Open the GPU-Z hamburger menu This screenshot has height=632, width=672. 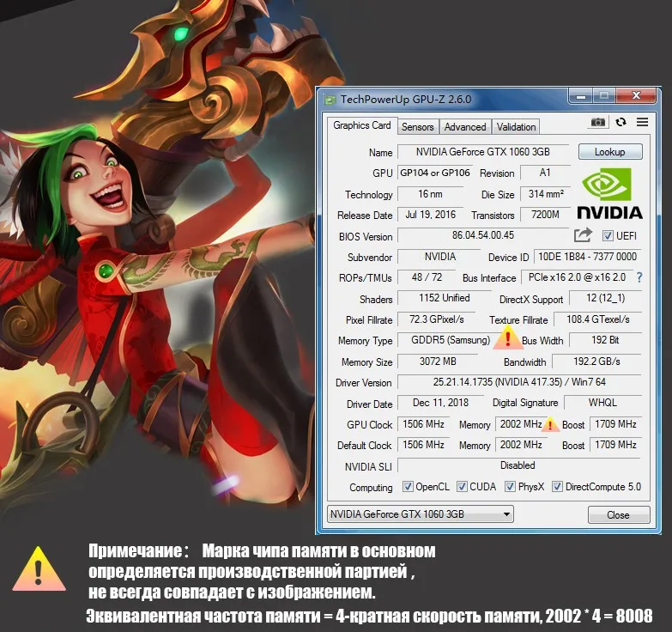coord(642,122)
